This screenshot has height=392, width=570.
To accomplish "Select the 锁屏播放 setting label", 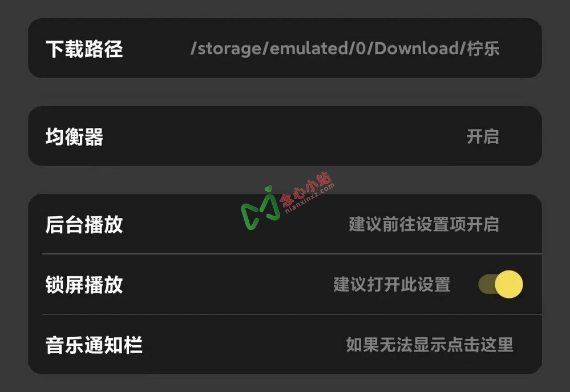I will pyautogui.click(x=84, y=284).
